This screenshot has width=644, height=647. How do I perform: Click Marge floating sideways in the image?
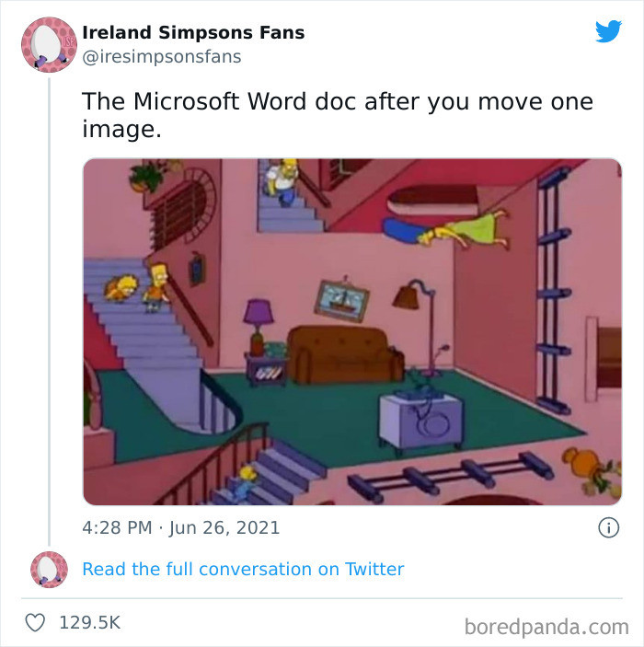point(446,231)
